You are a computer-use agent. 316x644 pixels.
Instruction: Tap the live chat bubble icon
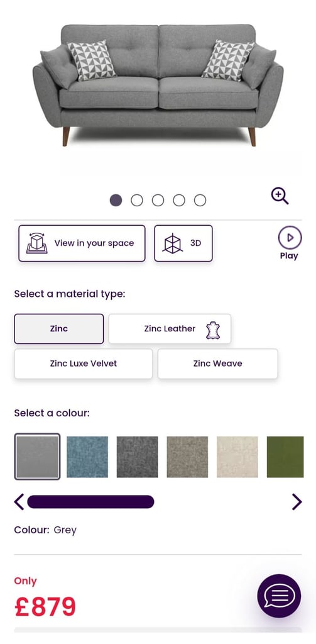(279, 596)
